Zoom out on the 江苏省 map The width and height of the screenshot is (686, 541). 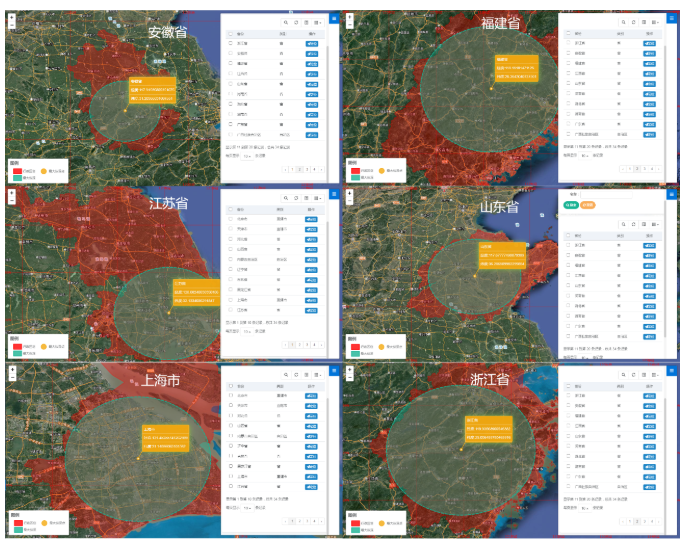tap(12, 201)
